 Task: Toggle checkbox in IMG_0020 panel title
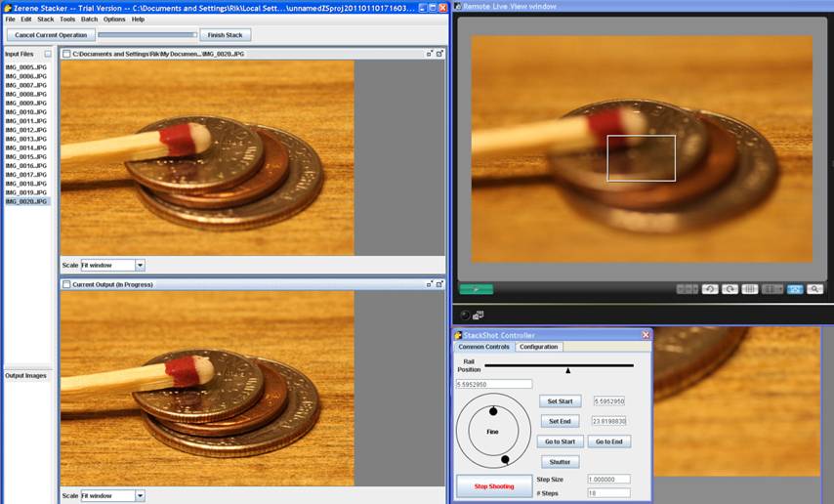pos(66,54)
